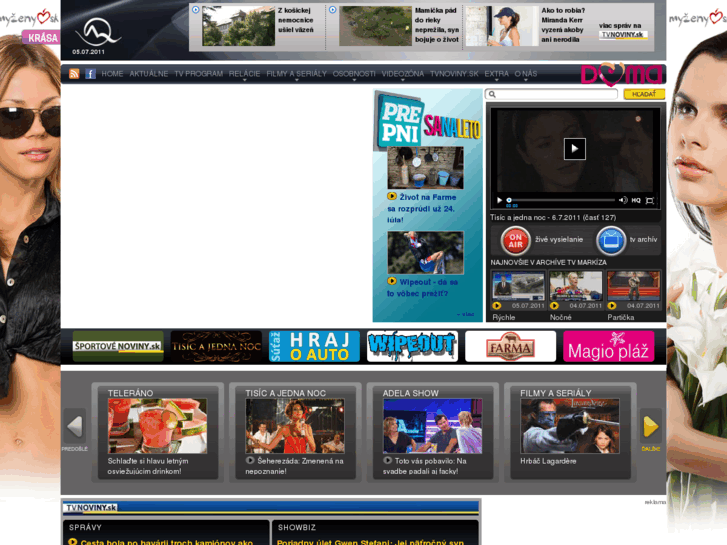This screenshot has height=545, width=727.
Task: Open 'Wipeout - dá sa to vôbec prežiť?' link
Action: point(422,288)
